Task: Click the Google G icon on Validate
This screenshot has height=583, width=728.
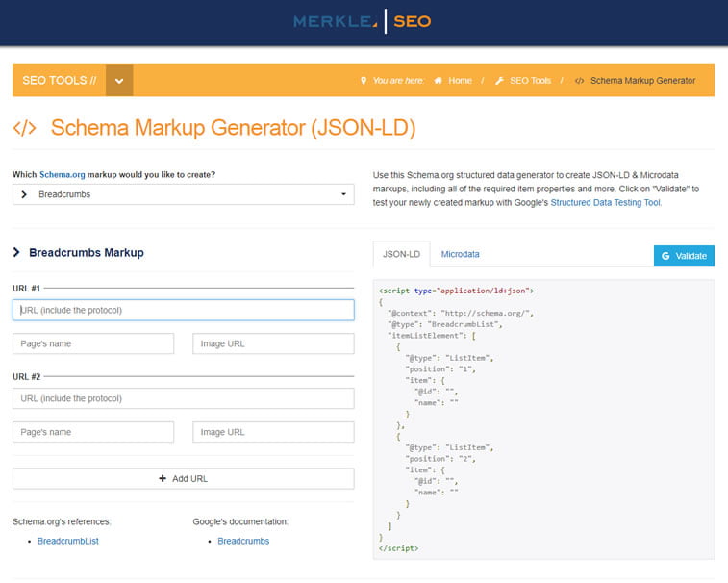Action: tap(665, 256)
